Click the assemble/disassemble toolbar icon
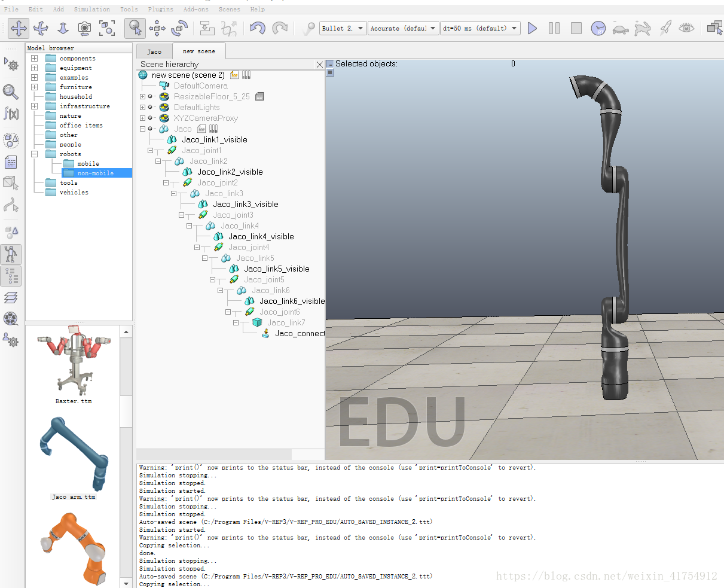 tap(207, 28)
